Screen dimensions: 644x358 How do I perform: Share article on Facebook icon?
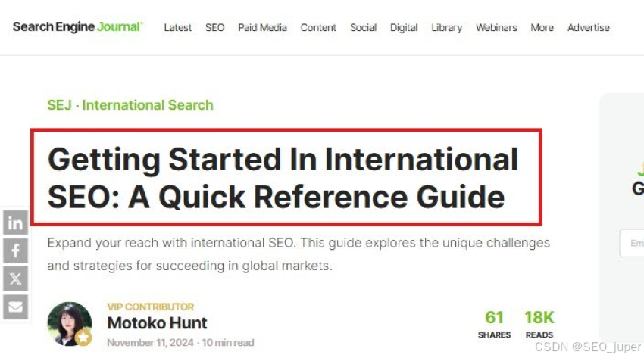coord(16,251)
